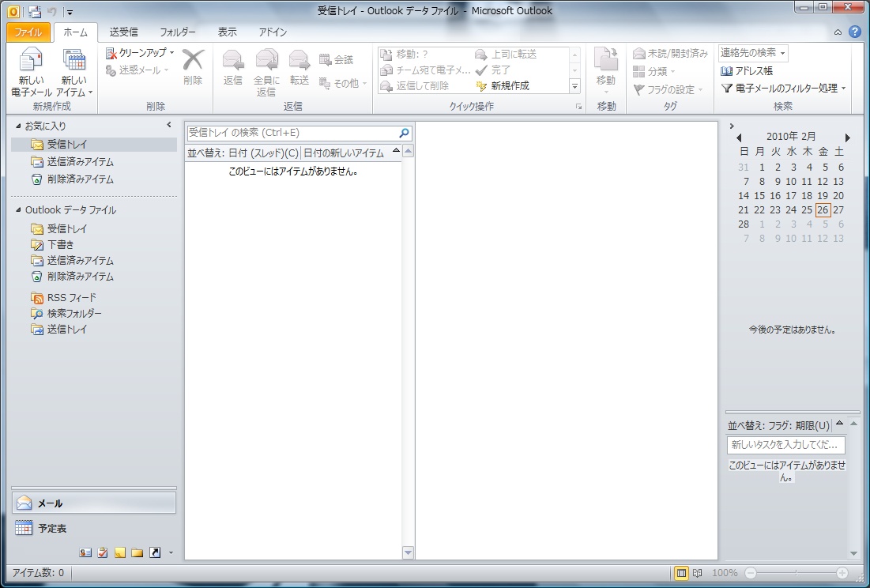
Task: Select the 返信して削除 quick step
Action: [415, 86]
